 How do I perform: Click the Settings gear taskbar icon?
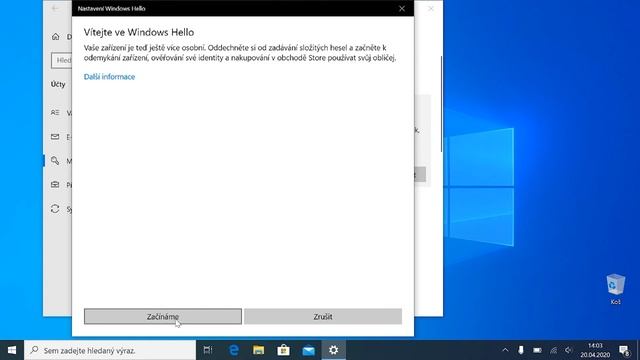[x=333, y=350]
